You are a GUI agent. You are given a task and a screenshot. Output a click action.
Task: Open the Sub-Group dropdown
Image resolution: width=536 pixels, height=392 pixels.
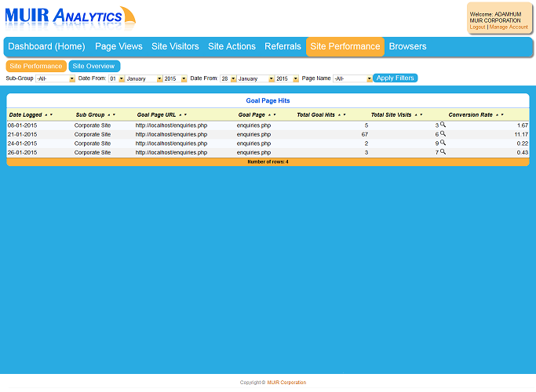[x=56, y=78]
